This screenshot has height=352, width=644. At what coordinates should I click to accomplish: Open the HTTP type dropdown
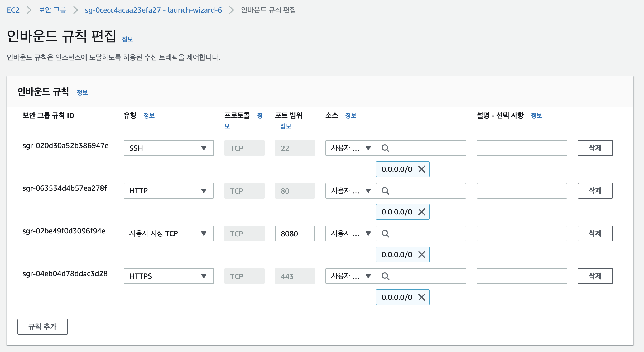tap(169, 191)
